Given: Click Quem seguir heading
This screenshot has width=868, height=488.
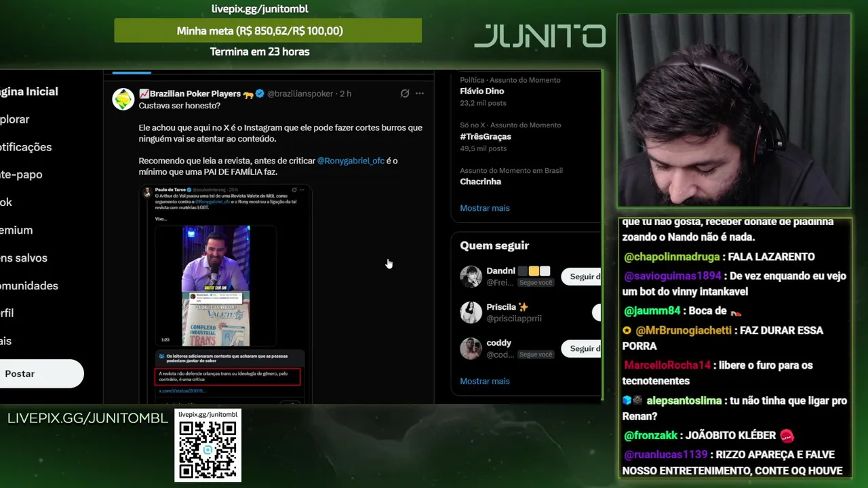Looking at the screenshot, I should [x=494, y=245].
